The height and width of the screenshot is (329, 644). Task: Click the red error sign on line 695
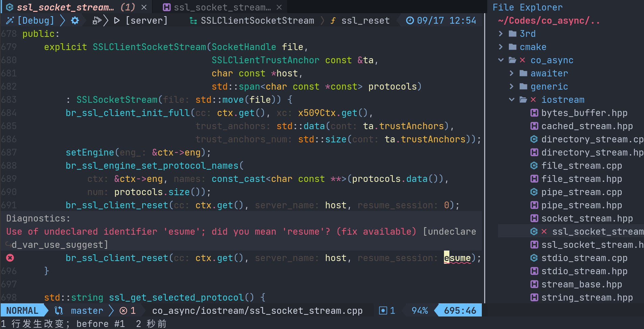point(10,258)
